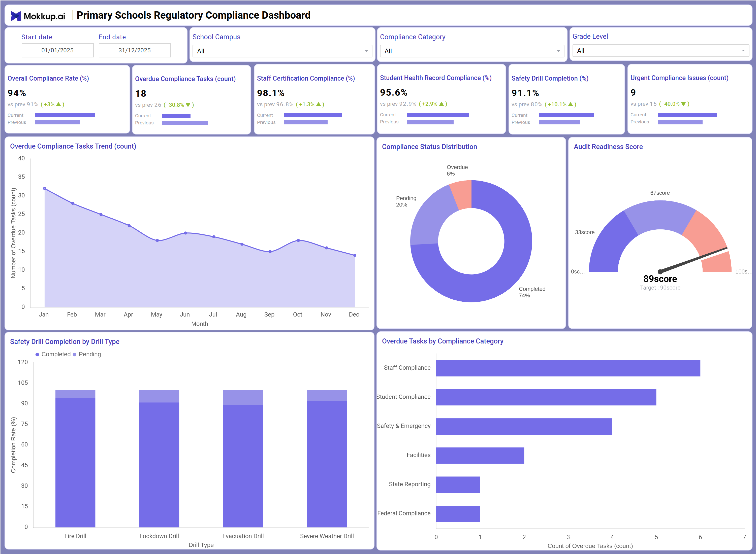Click the Mokkup.ai logo icon
756x554 pixels.
[16, 16]
